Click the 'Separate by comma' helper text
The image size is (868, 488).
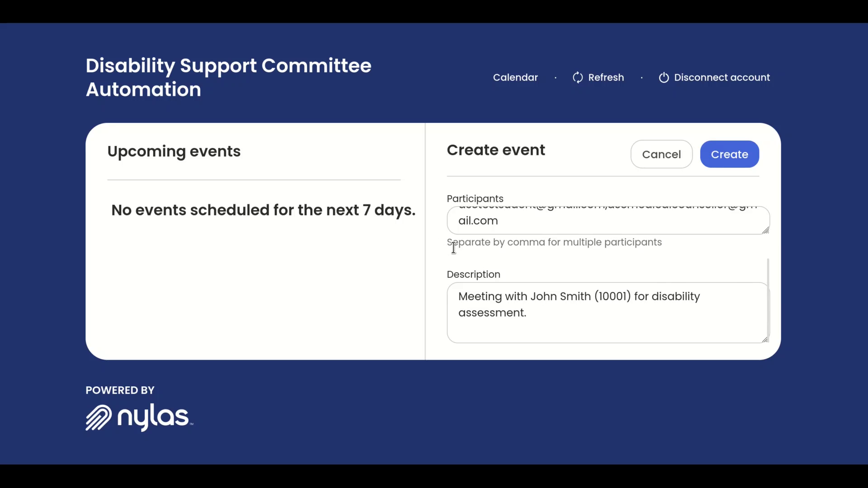point(554,242)
